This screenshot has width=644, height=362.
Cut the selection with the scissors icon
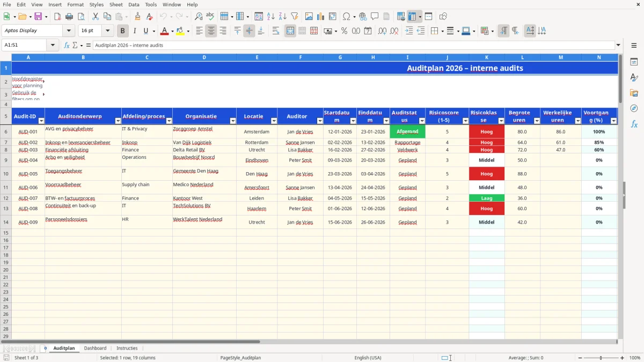tap(96, 17)
